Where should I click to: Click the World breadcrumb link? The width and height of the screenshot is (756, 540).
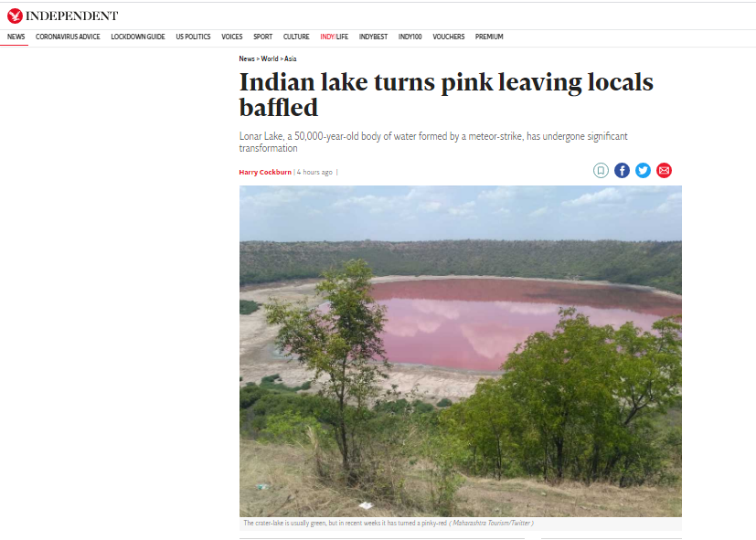click(x=270, y=58)
